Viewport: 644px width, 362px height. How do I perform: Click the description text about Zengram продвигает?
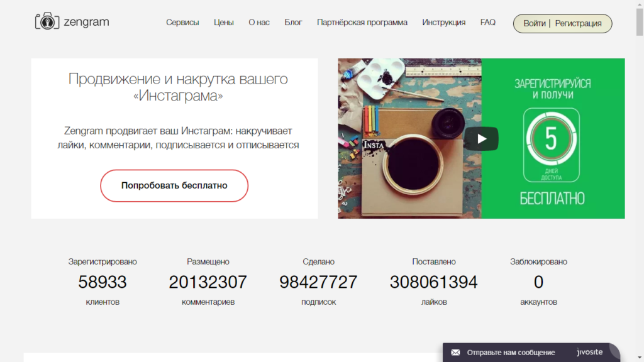pyautogui.click(x=178, y=138)
